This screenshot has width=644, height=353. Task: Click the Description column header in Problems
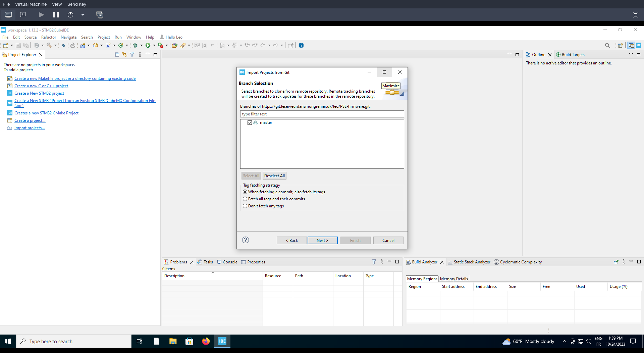tap(212, 276)
